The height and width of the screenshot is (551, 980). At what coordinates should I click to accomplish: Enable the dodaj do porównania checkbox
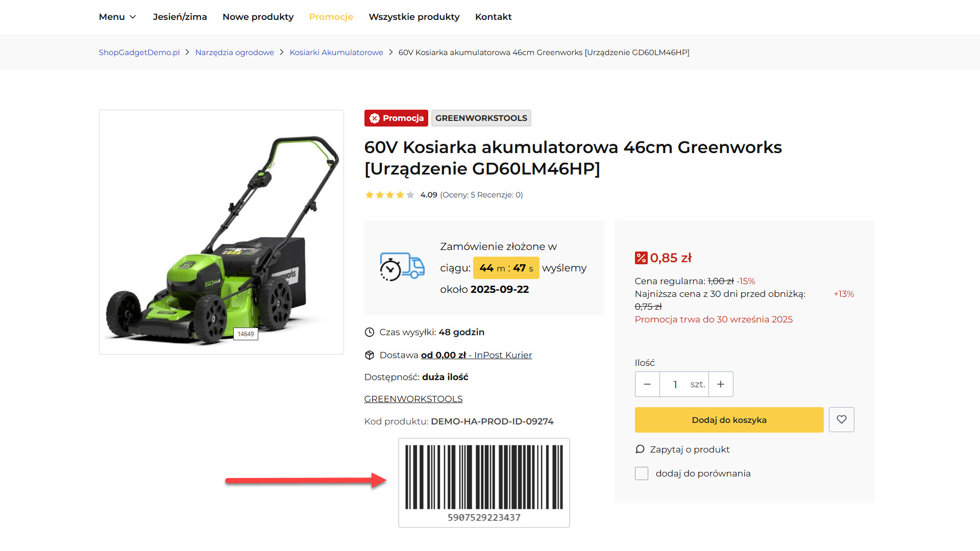[642, 473]
